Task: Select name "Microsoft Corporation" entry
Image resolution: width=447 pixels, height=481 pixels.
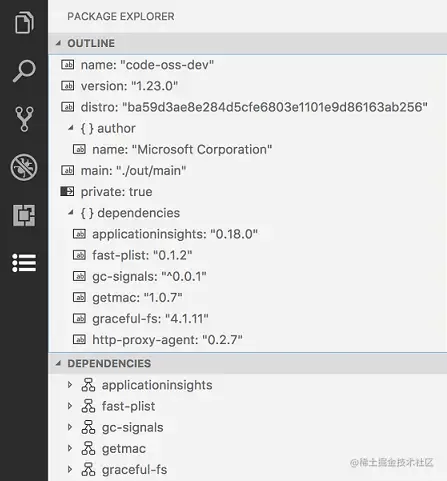Action: [247, 149]
